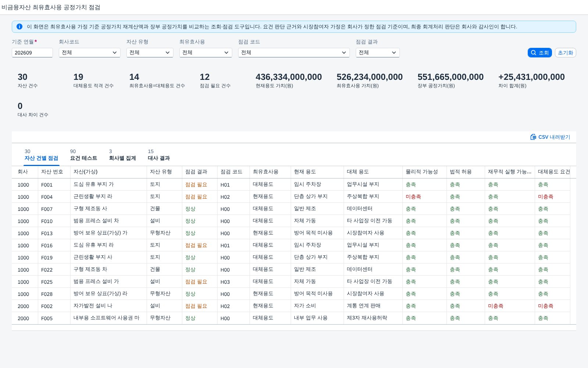Open the 최유효사용 filter dropdown
This screenshot has width=588, height=368.
[206, 53]
